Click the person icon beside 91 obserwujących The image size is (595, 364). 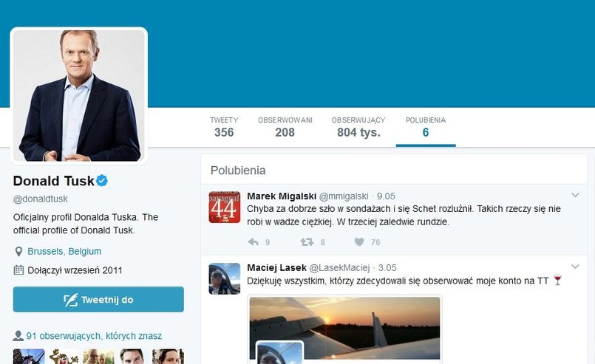coord(18,336)
